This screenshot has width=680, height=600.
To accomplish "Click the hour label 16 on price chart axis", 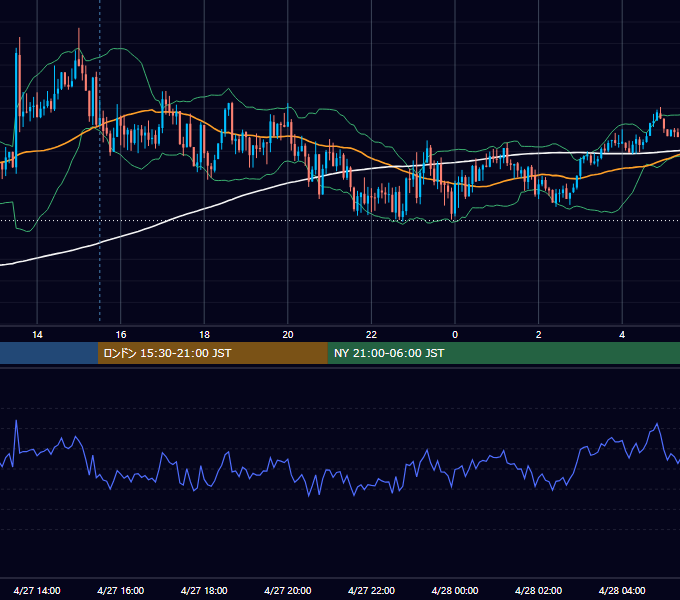I will 121,335.
